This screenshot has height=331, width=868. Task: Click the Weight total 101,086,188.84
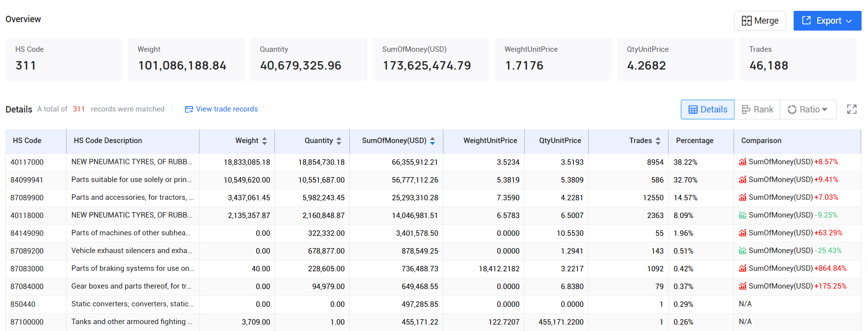[182, 66]
